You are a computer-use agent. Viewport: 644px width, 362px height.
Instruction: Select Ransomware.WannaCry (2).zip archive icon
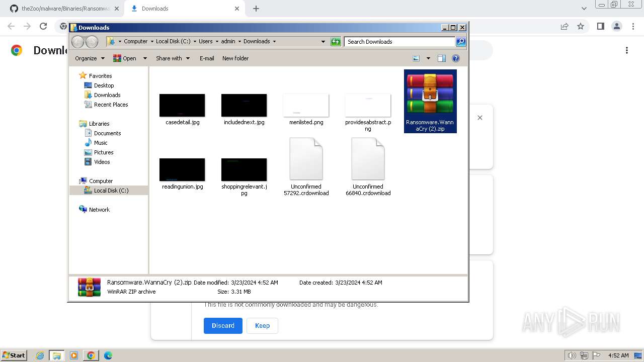(x=430, y=93)
